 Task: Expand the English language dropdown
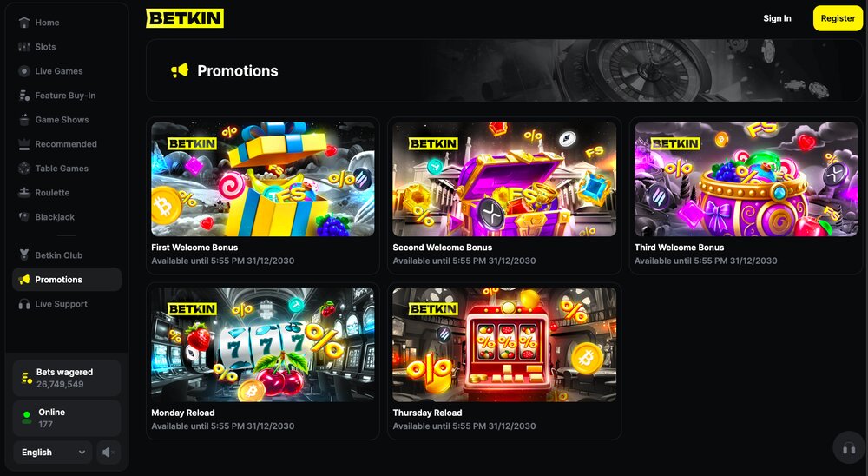tap(53, 453)
